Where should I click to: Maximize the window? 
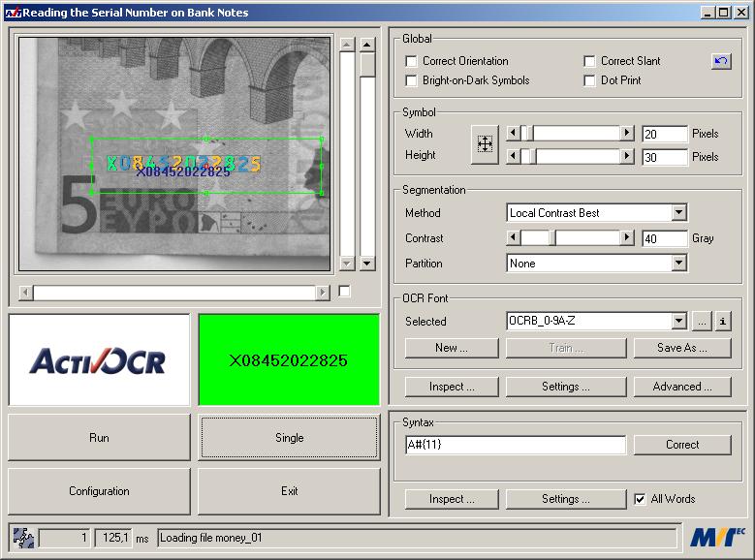723,13
